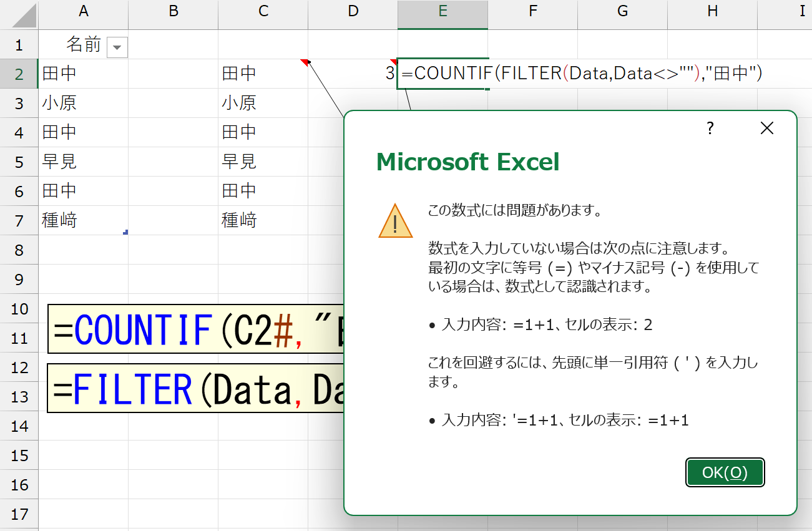Open the 名前 filter dropdown in A1
The width and height of the screenshot is (812, 531).
click(x=117, y=47)
